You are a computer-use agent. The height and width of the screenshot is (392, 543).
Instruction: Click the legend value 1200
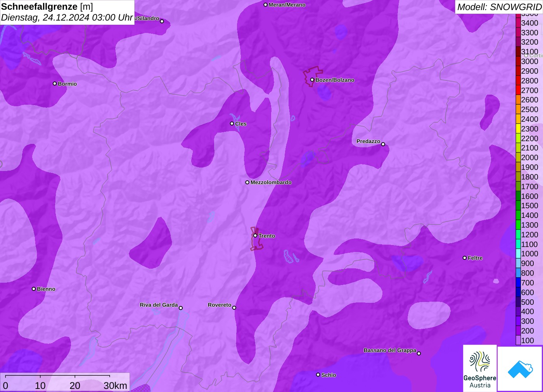pyautogui.click(x=530, y=235)
